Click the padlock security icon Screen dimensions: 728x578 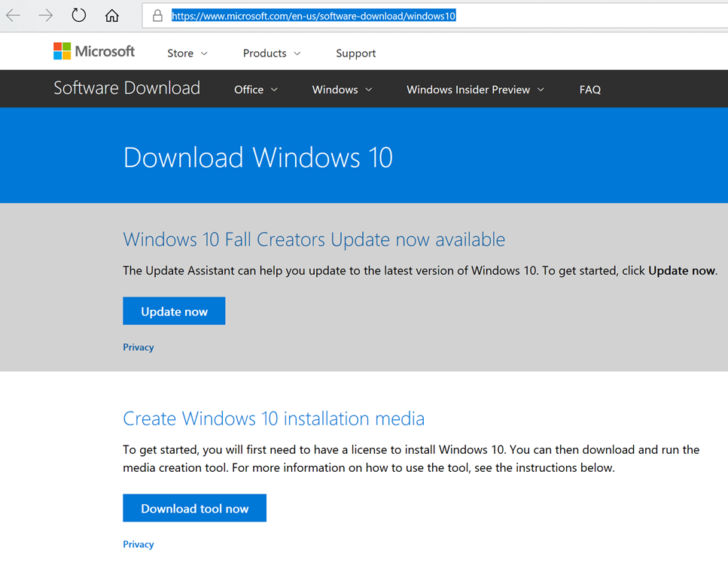point(157,16)
